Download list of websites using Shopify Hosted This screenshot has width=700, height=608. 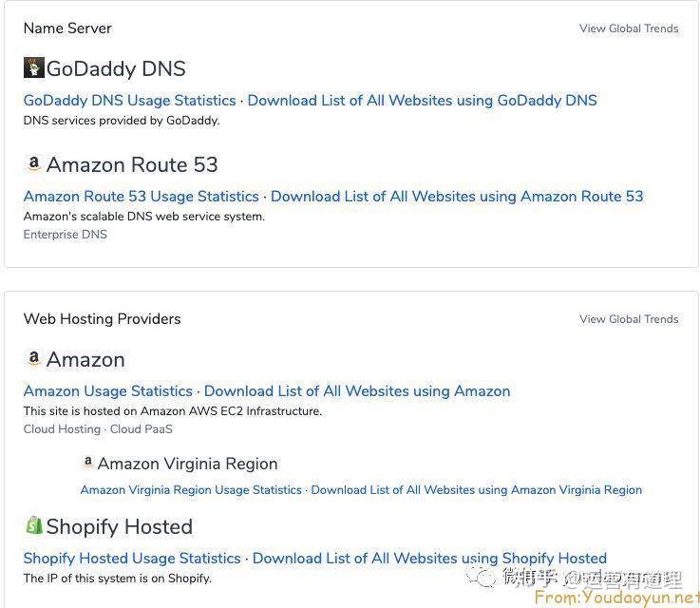pos(429,559)
